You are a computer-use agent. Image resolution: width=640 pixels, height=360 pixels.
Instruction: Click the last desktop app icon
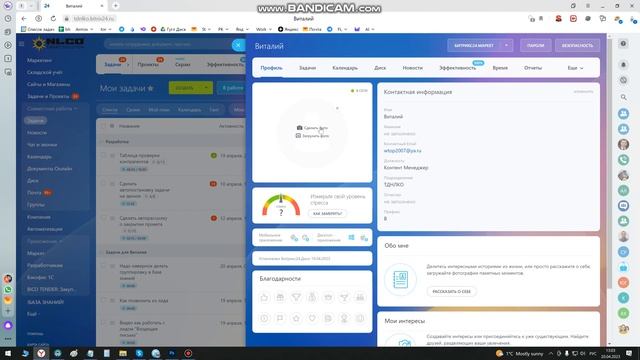(364, 238)
